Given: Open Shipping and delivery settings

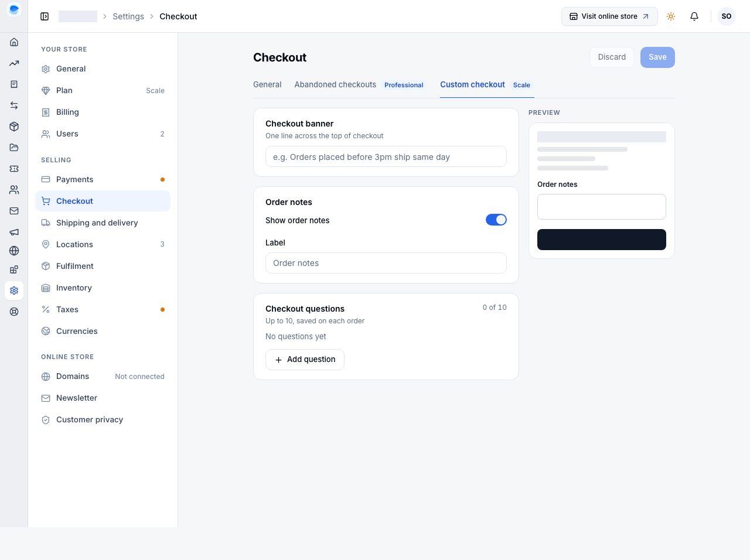Looking at the screenshot, I should click(103, 223).
